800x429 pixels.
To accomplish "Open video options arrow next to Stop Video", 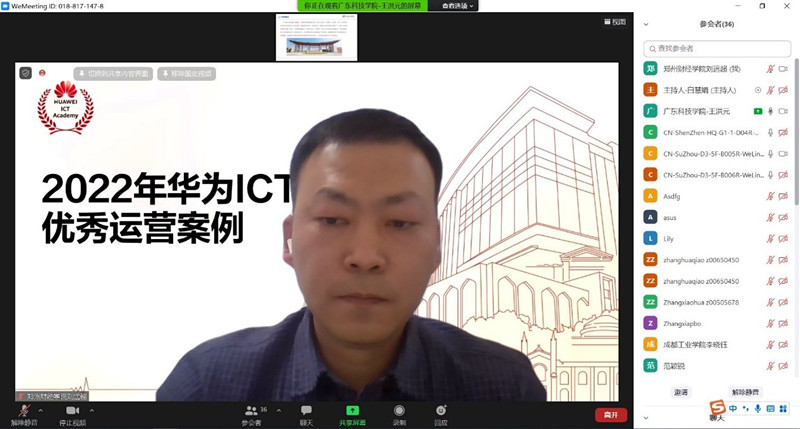I will click(x=91, y=410).
